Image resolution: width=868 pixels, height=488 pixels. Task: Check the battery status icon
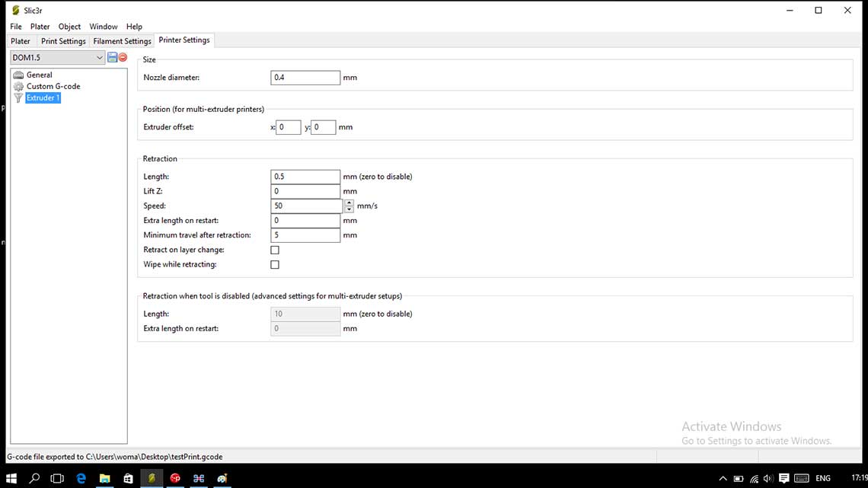(739, 479)
